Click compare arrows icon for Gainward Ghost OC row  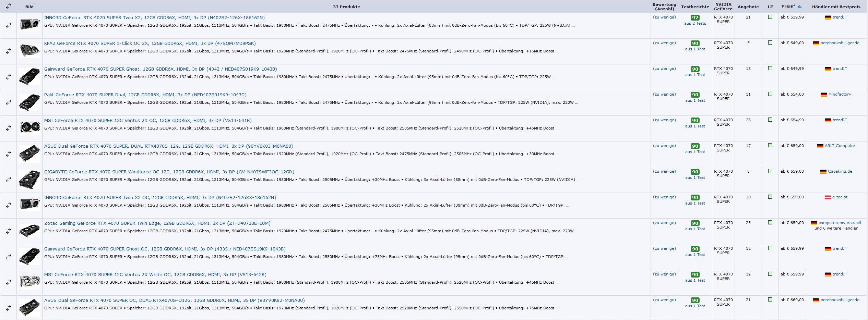(9, 257)
